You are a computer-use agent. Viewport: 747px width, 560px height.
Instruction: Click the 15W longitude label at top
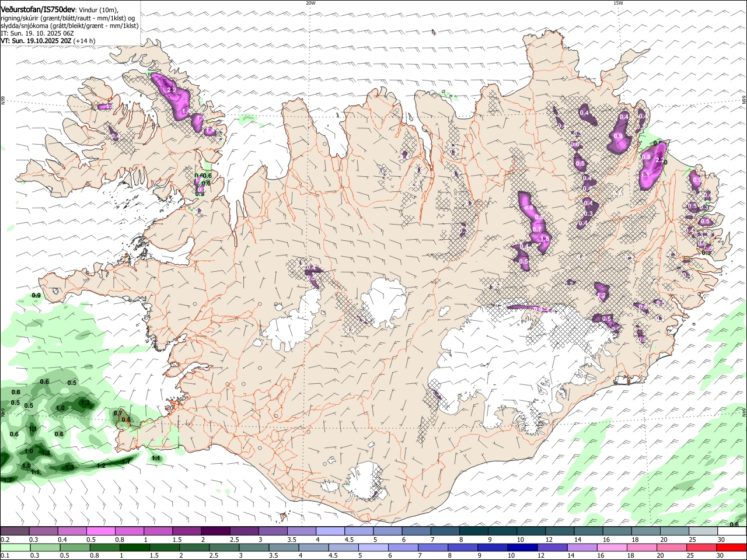pyautogui.click(x=618, y=3)
